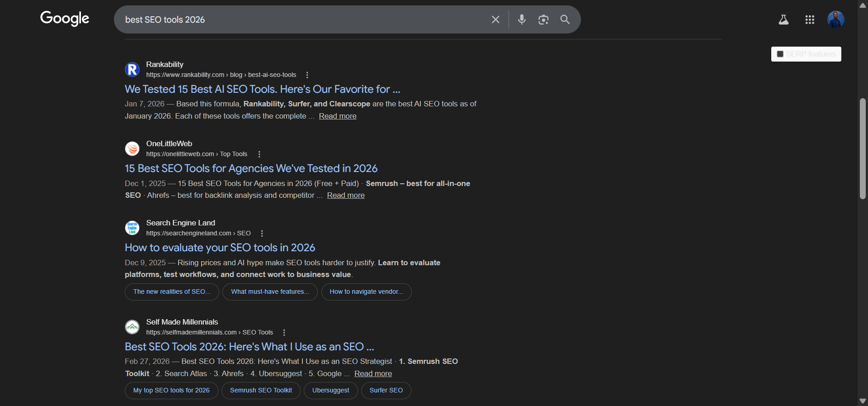Submit search with the magnifying glass icon
Viewport: 868px width, 406px height.
tap(565, 19)
